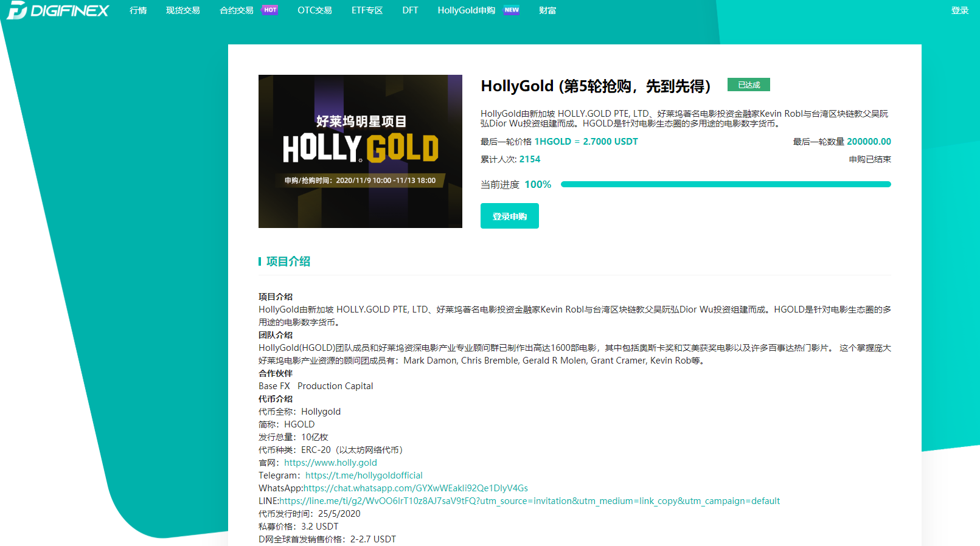Click the HollyGold (第5轮抢购) title
Viewport: 980px width, 546px height.
pyautogui.click(x=596, y=86)
